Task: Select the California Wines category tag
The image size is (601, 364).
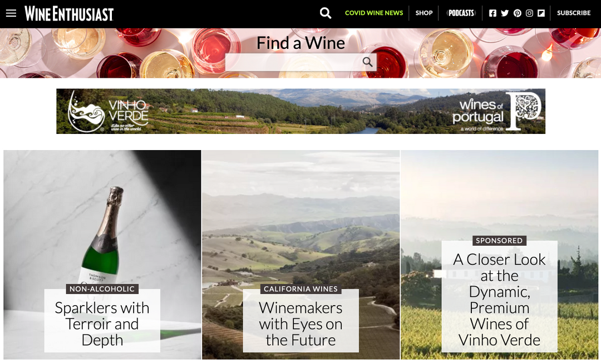Action: 301,289
